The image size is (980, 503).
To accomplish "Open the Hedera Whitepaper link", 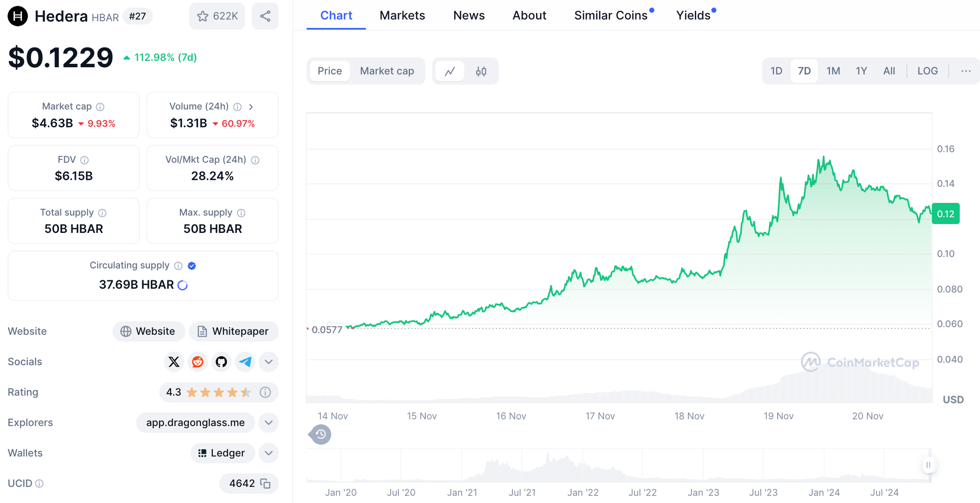I will (234, 331).
